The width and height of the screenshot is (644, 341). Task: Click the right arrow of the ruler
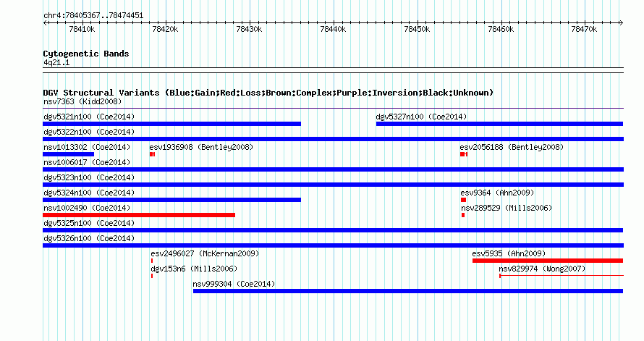tap(622, 23)
